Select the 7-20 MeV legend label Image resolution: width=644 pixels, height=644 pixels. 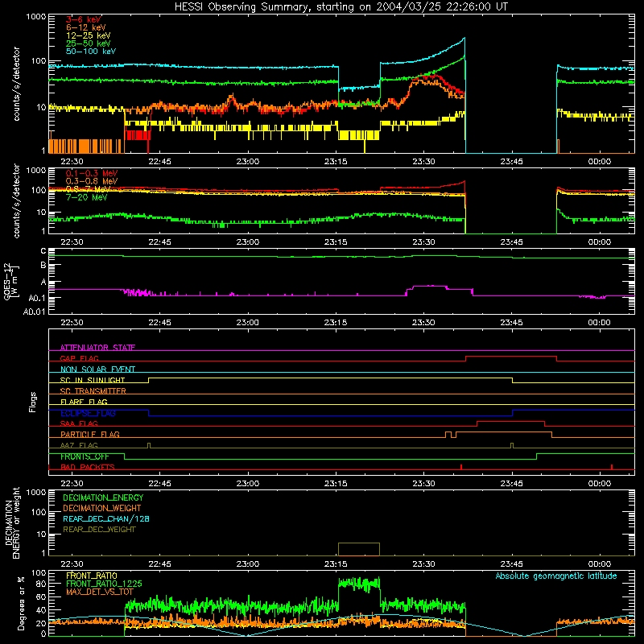(86, 197)
